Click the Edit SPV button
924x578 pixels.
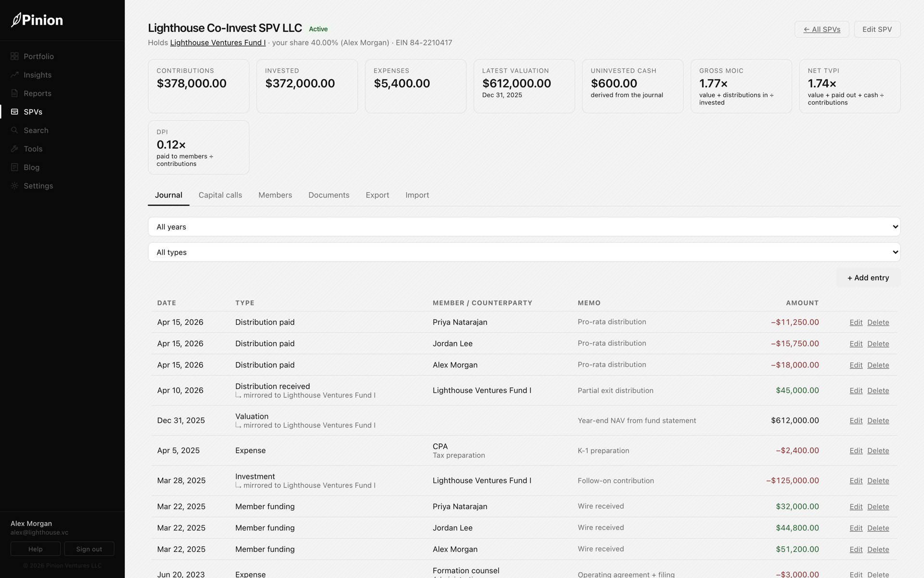pos(877,29)
